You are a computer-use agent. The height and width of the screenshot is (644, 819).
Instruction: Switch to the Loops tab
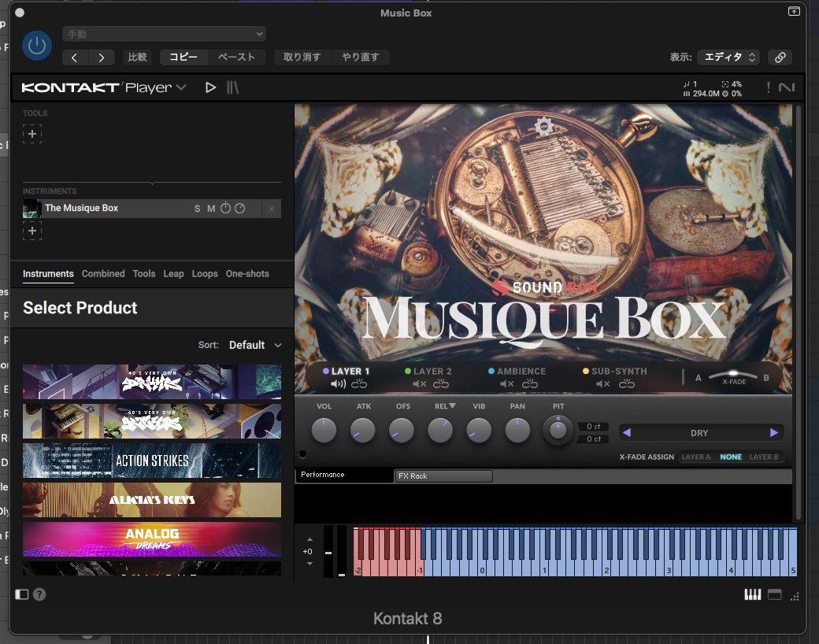[205, 274]
